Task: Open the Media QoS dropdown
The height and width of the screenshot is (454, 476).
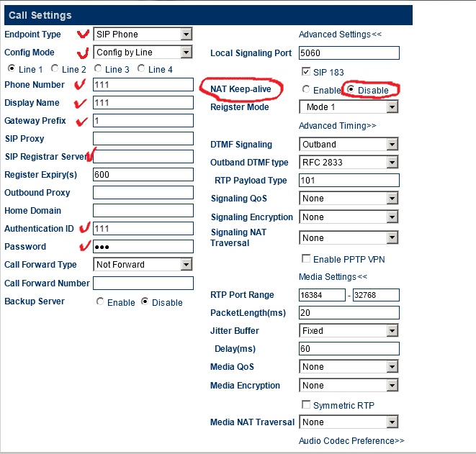Action: coord(349,367)
